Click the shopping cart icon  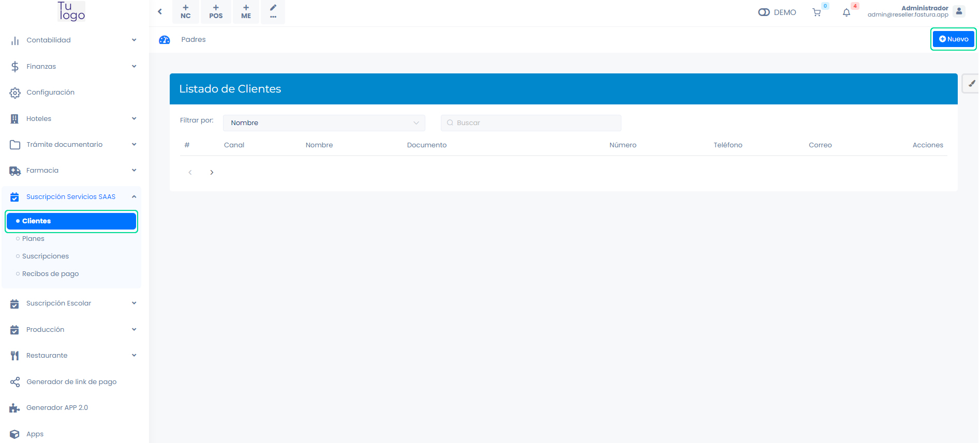816,12
